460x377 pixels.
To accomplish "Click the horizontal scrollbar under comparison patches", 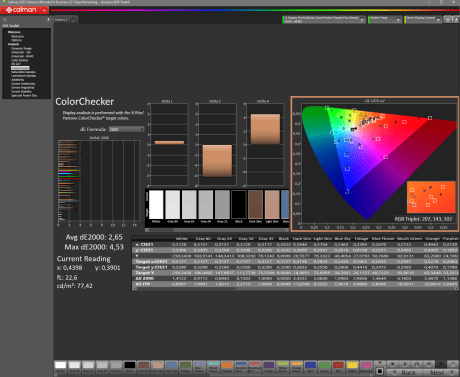I will 217,230.
